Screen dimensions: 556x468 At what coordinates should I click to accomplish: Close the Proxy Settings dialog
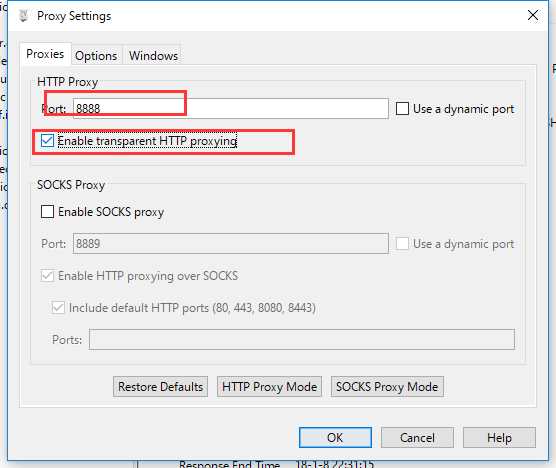point(533,15)
